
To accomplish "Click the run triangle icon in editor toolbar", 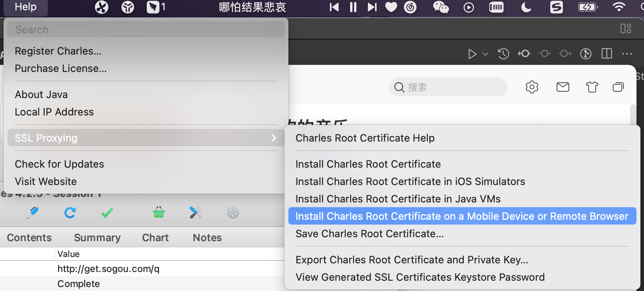I will tap(472, 54).
